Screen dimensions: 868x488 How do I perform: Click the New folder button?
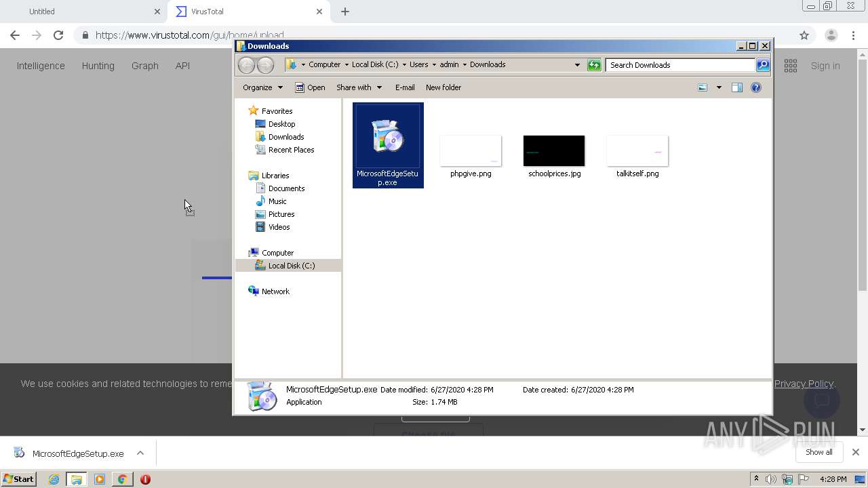point(443,87)
